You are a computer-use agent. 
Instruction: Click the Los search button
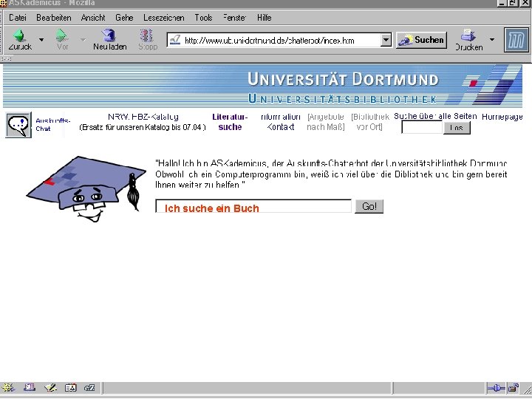click(x=457, y=128)
